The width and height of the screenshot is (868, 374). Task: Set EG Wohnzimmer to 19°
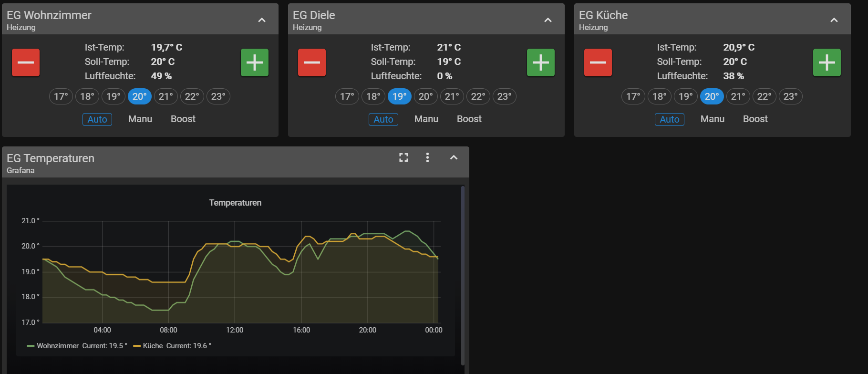(114, 96)
